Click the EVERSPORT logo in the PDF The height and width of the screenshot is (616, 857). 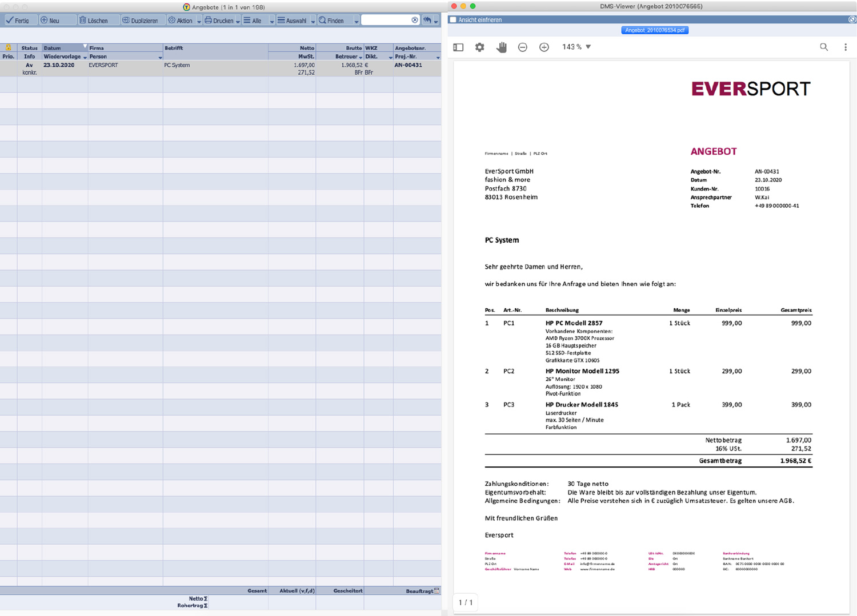click(751, 88)
